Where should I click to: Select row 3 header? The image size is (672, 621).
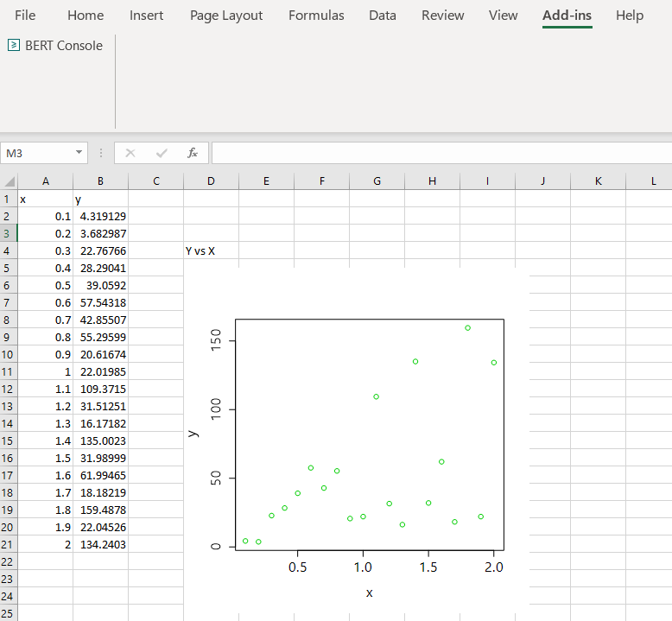(9, 233)
